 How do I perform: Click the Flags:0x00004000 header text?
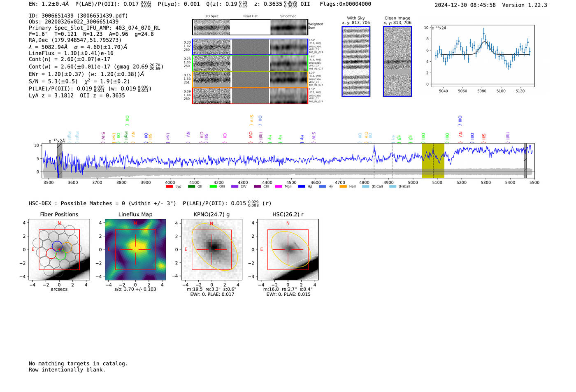(x=346, y=4)
